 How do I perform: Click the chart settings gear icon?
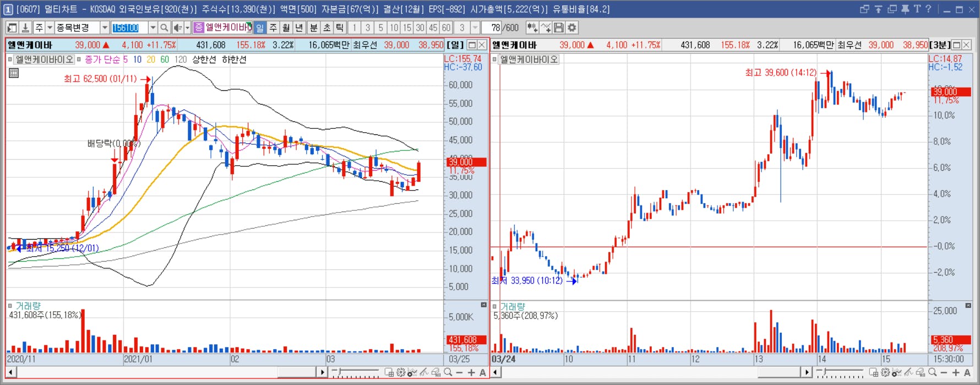[x=572, y=28]
